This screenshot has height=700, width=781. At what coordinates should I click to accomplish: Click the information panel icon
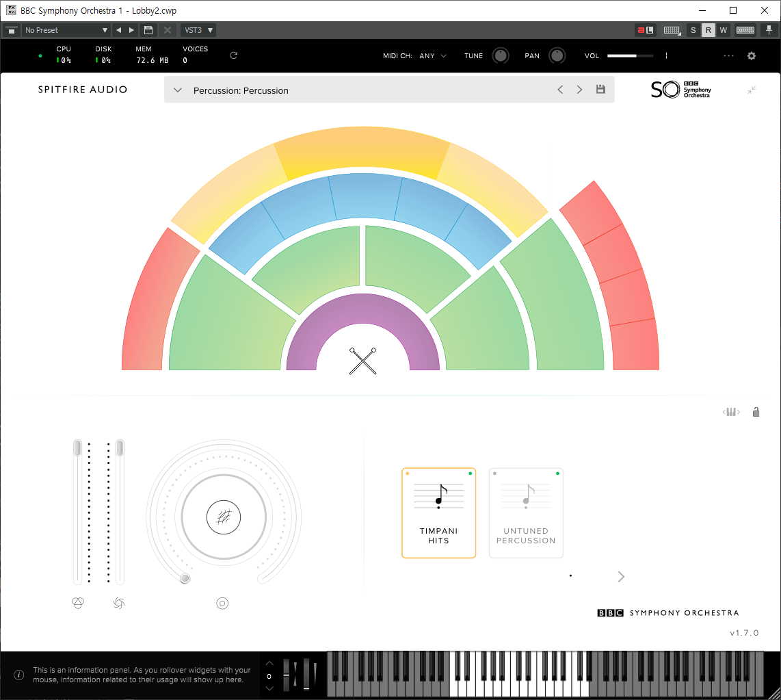19,675
